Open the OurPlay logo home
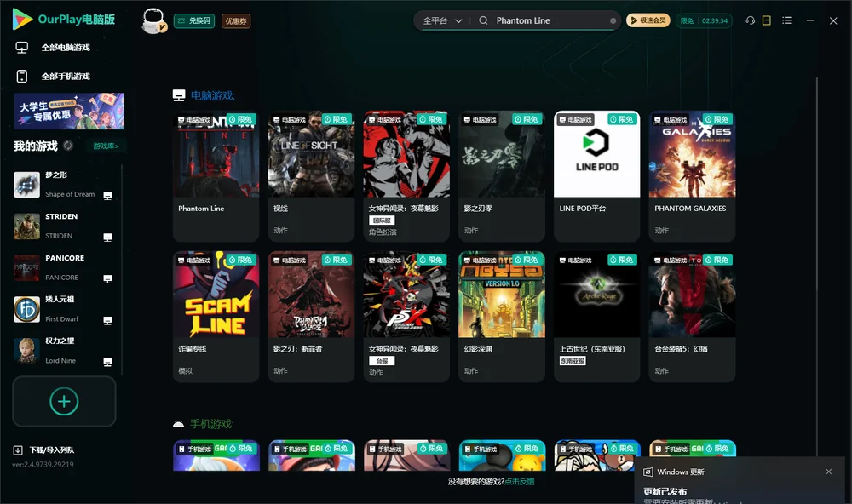Image resolution: width=852 pixels, height=504 pixels. (64, 20)
